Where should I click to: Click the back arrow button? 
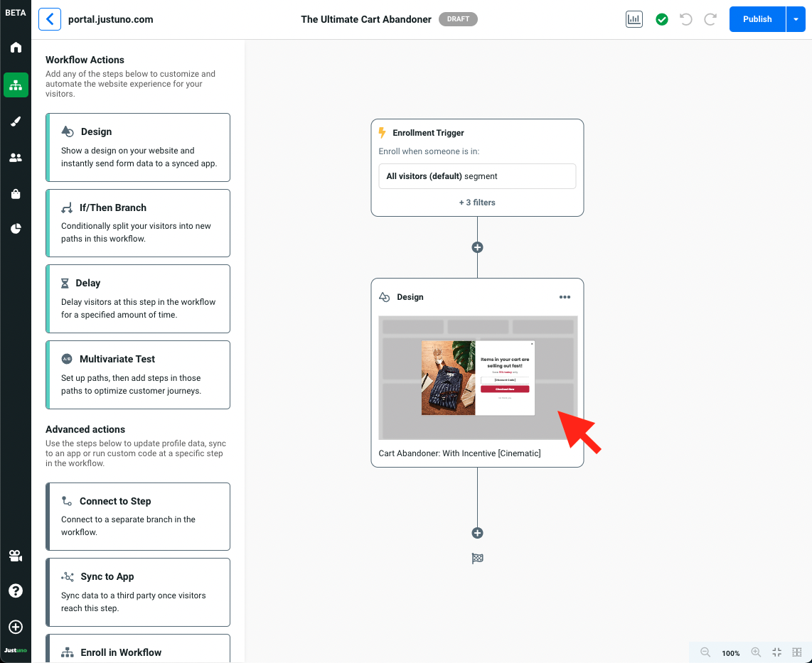50,20
